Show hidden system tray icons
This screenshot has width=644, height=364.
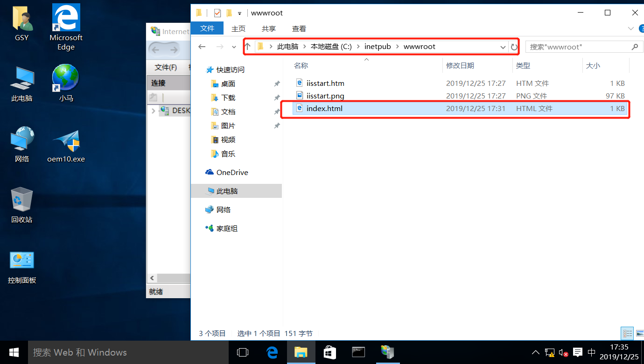point(536,352)
